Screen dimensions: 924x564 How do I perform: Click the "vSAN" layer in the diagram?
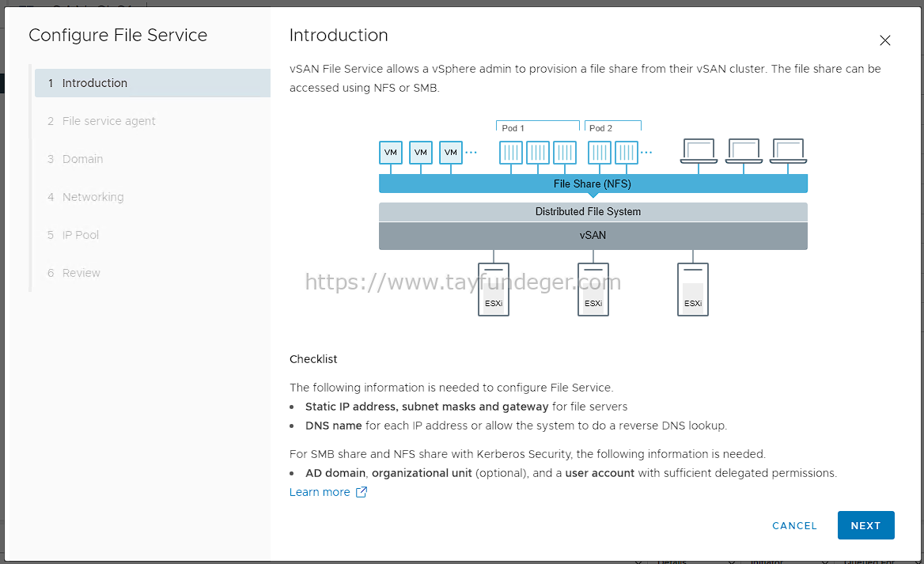coord(593,236)
